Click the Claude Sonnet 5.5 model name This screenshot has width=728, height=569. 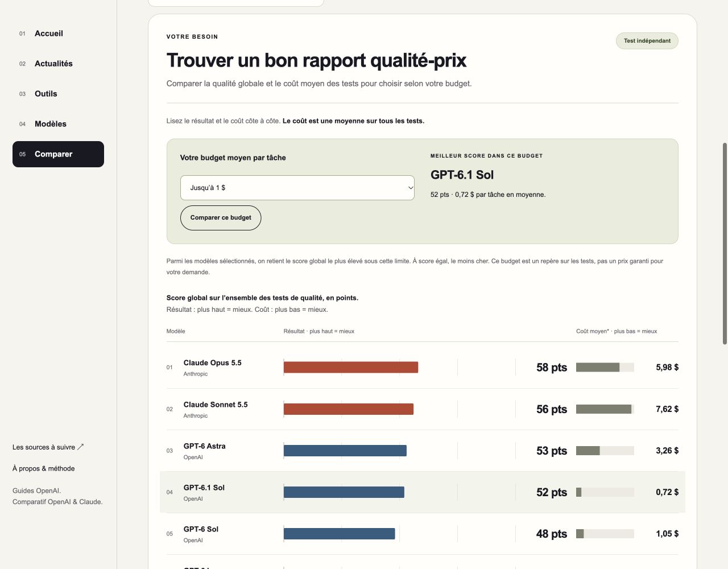click(x=216, y=405)
